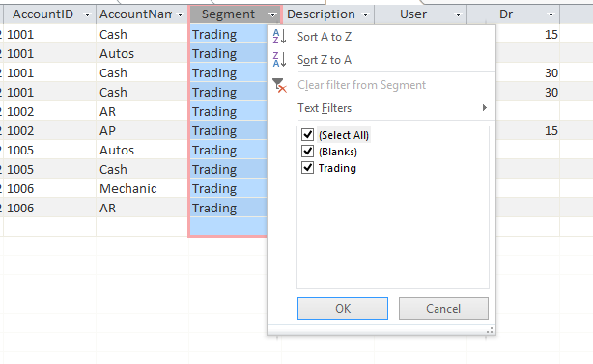
Task: Uncheck the (Blanks) checkbox
Action: (307, 152)
